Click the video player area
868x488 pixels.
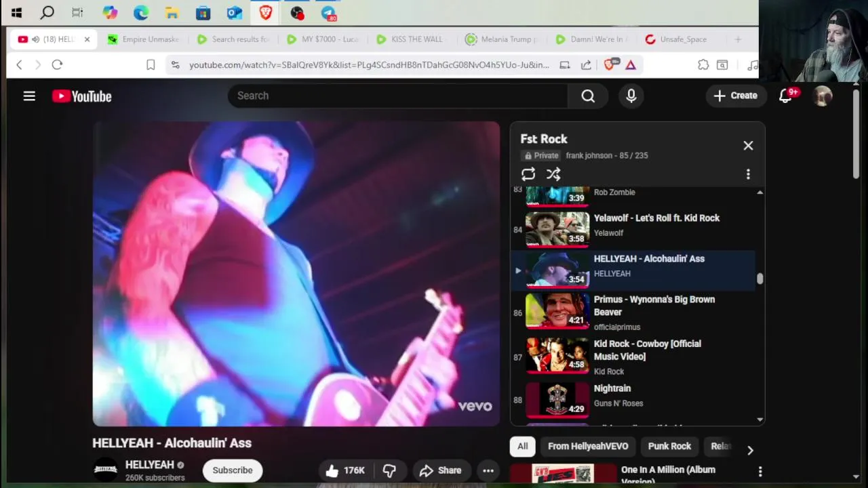296,274
